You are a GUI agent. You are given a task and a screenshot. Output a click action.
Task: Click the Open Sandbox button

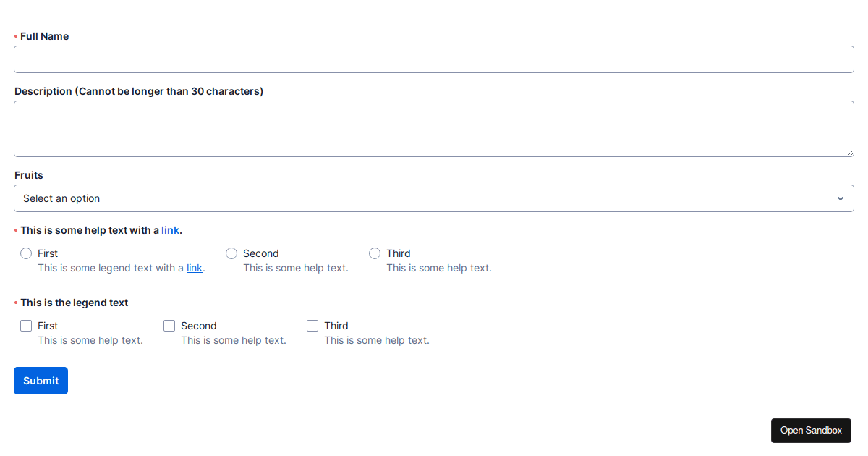tap(811, 430)
